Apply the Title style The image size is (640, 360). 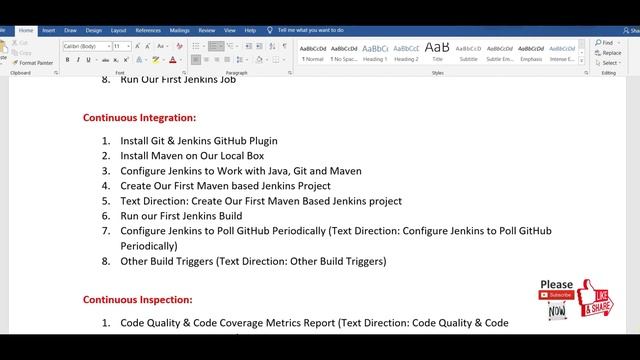(x=437, y=53)
